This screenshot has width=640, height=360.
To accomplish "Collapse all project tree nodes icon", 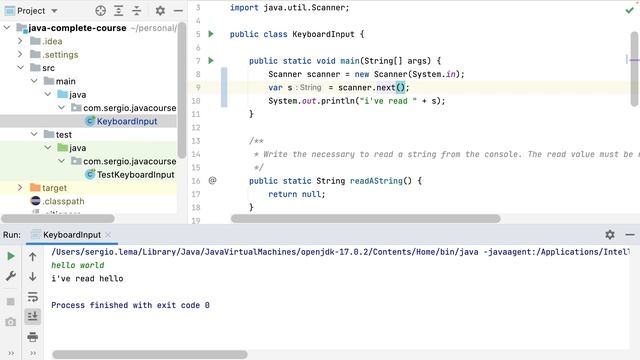I will tap(137, 11).
